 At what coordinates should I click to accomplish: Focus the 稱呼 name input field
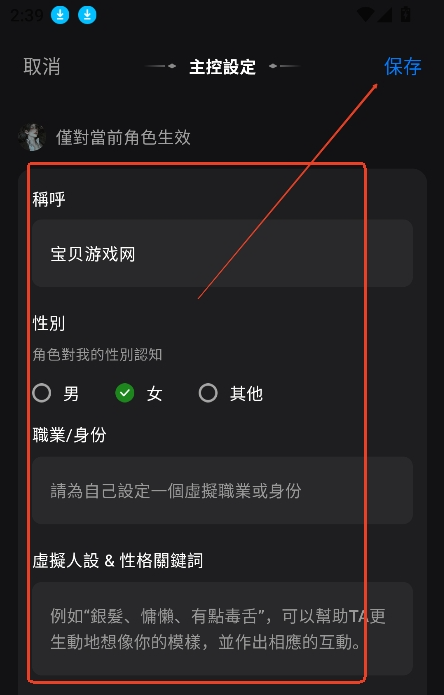[222, 253]
